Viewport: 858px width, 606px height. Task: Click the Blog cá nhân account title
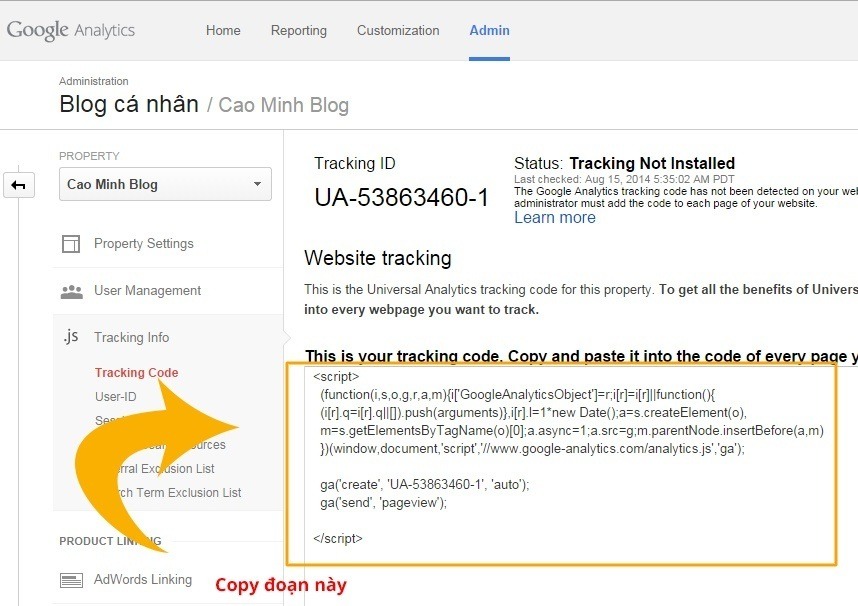tap(129, 104)
